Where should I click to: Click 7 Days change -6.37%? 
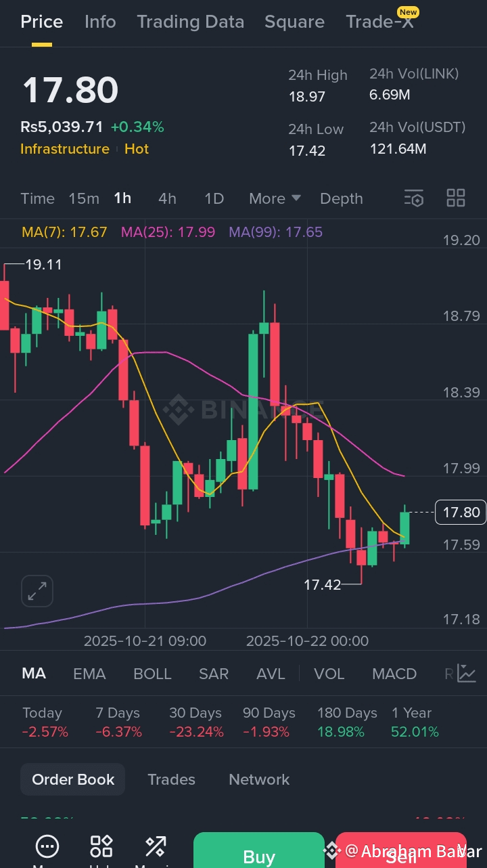(x=118, y=732)
